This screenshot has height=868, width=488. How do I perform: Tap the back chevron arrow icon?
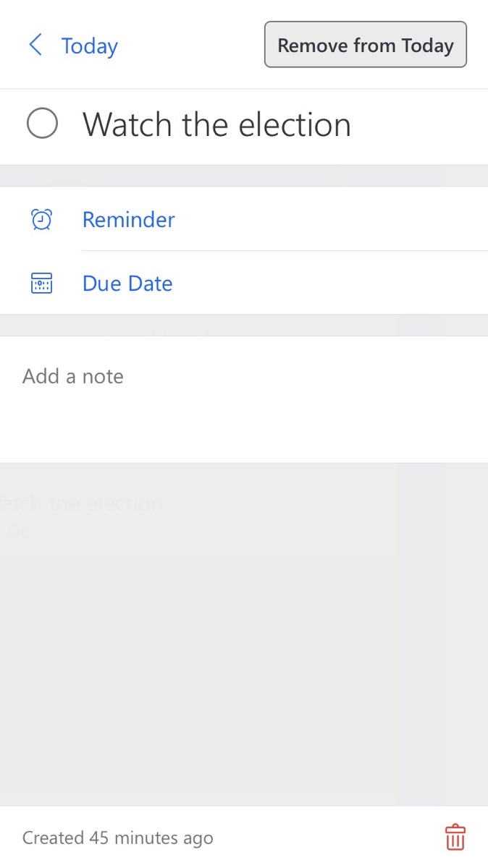coord(35,46)
